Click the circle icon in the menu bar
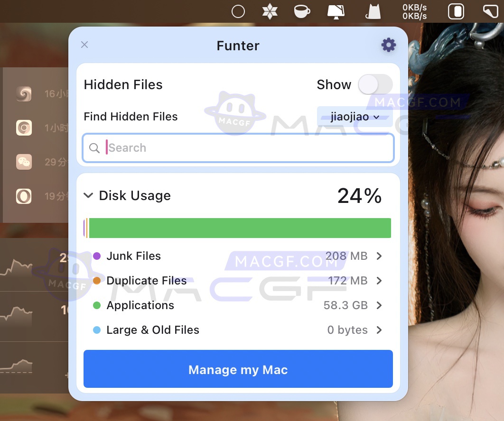This screenshot has height=421, width=504. [238, 11]
